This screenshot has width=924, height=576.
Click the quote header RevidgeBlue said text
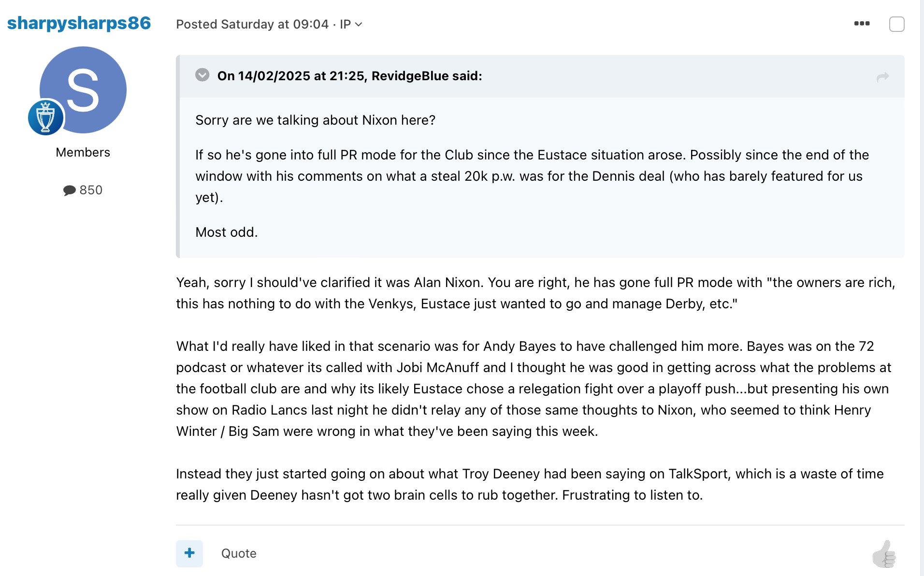click(349, 76)
